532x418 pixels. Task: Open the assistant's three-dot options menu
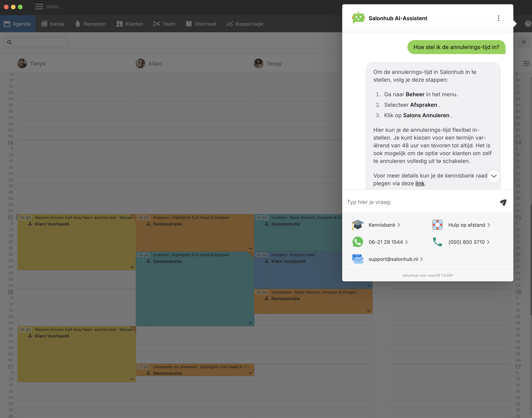pos(498,18)
